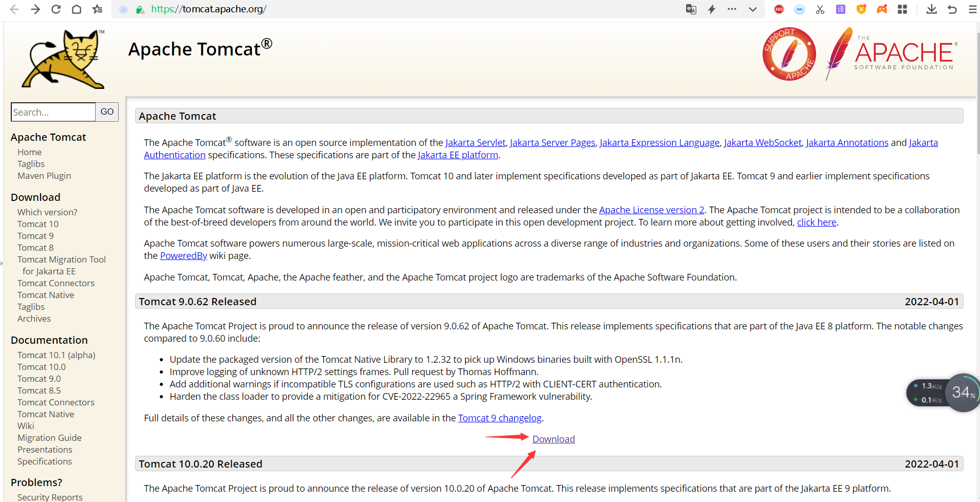Screen dimensions: 980x502
Task: Open the Wiki sidebar link
Action: click(x=26, y=426)
